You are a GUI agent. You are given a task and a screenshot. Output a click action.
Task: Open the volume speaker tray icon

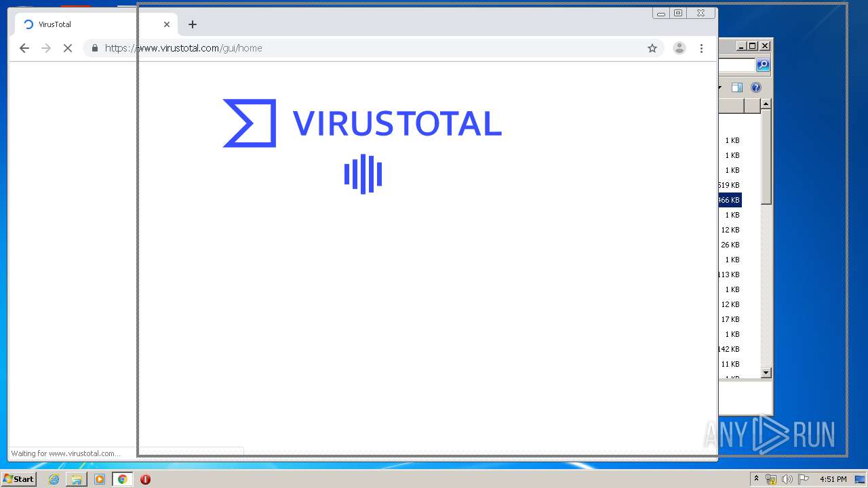[787, 479]
